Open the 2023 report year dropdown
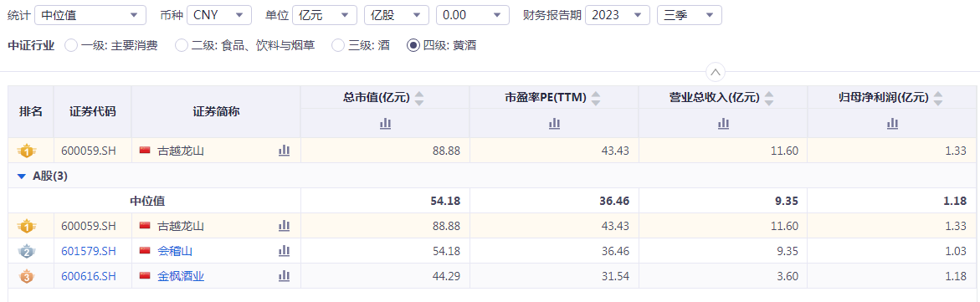The width and height of the screenshot is (980, 302). click(618, 15)
